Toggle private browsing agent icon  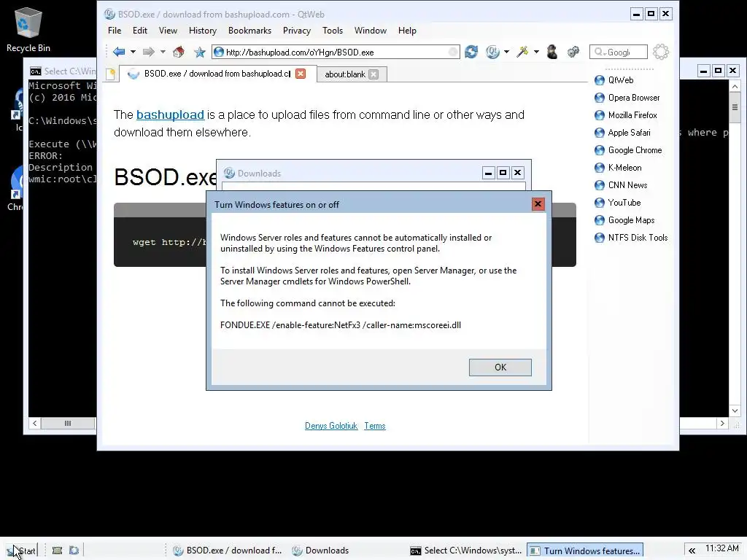(x=552, y=52)
